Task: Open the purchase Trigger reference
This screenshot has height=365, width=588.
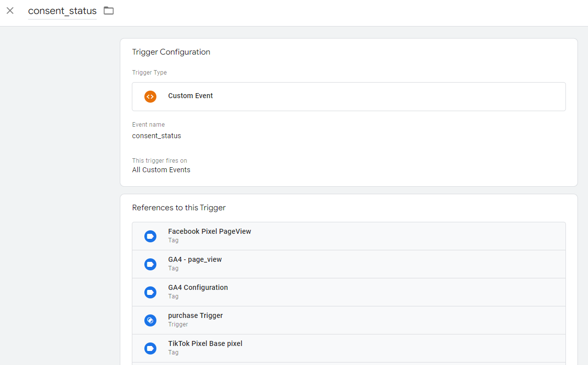Action: point(349,320)
